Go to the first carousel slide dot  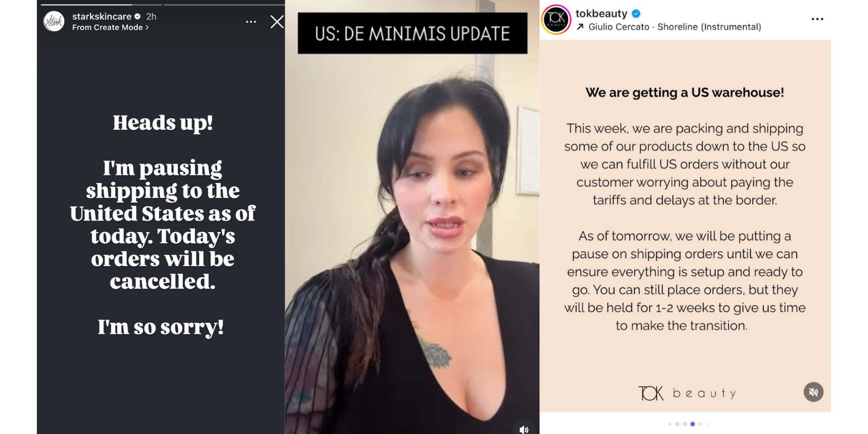coord(670,424)
